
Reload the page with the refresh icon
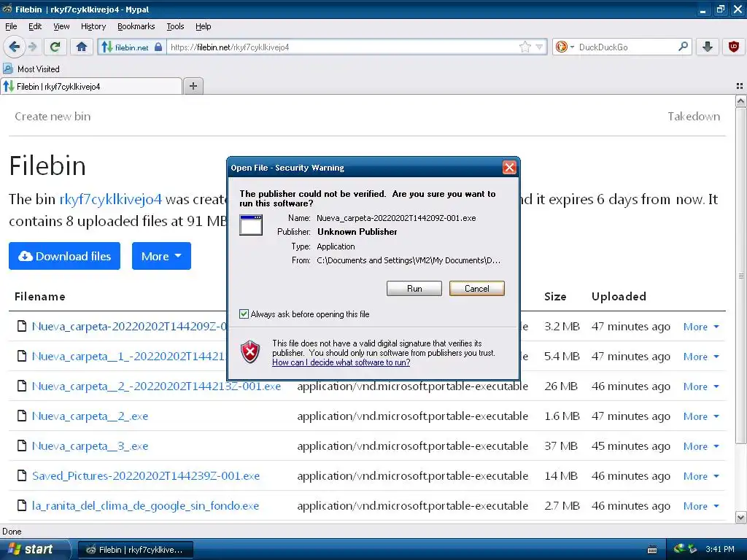pos(55,47)
